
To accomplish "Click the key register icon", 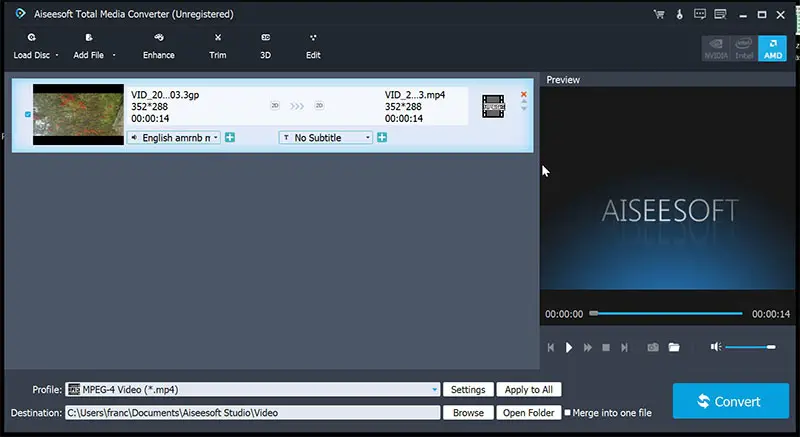I will [680, 14].
